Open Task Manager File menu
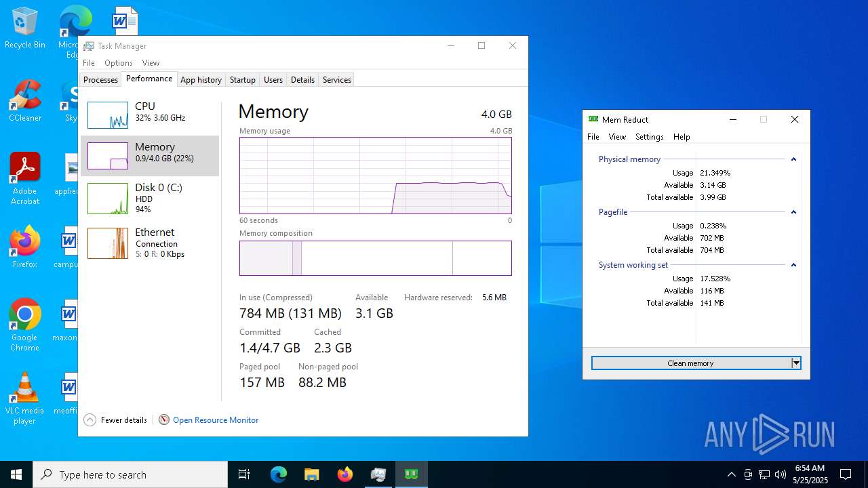Image resolution: width=868 pixels, height=488 pixels. [89, 63]
